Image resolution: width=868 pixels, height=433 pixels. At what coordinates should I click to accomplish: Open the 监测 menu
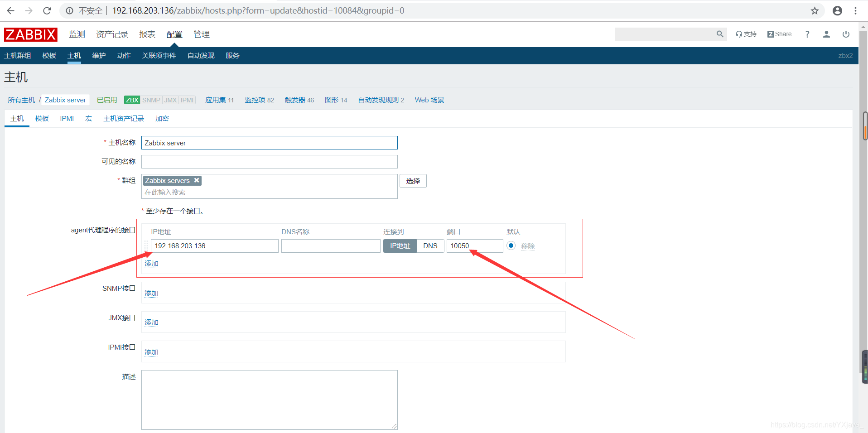coord(77,34)
